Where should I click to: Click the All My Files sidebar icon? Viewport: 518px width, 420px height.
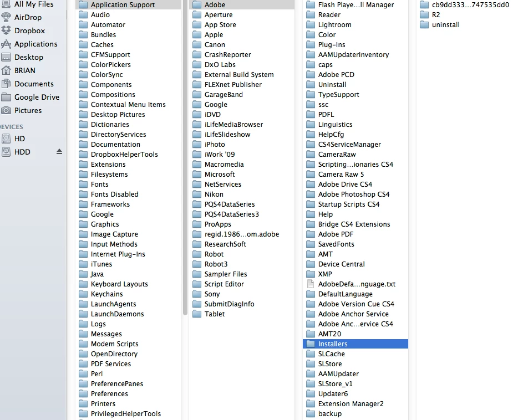click(6, 4)
